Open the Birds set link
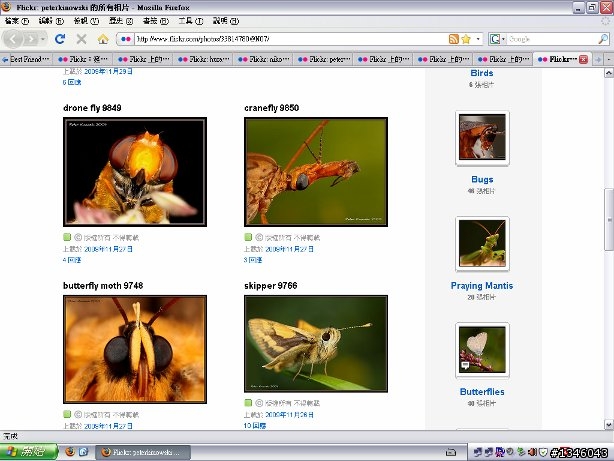This screenshot has width=614, height=461. pyautogui.click(x=482, y=73)
